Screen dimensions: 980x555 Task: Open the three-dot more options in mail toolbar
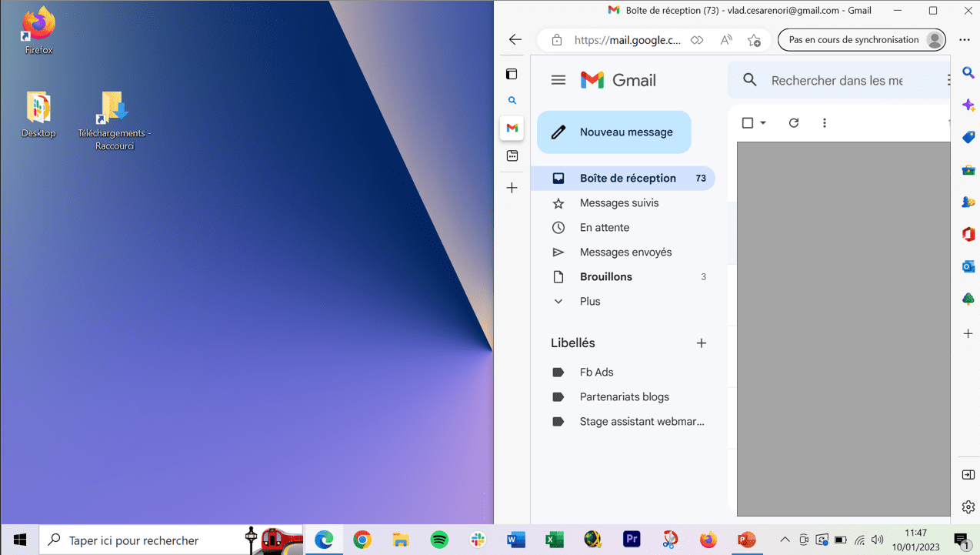tap(825, 123)
